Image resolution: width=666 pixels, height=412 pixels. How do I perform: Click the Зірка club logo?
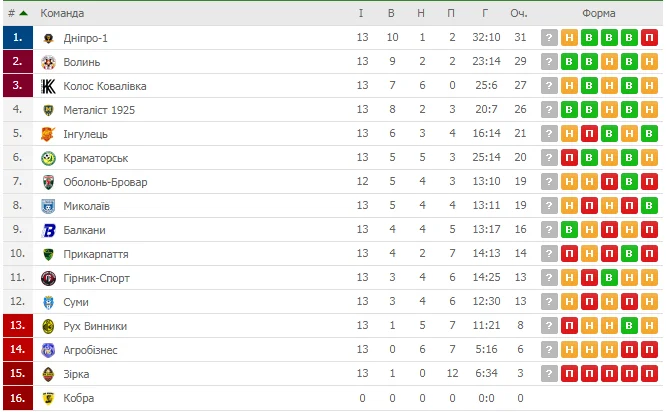[x=48, y=374]
